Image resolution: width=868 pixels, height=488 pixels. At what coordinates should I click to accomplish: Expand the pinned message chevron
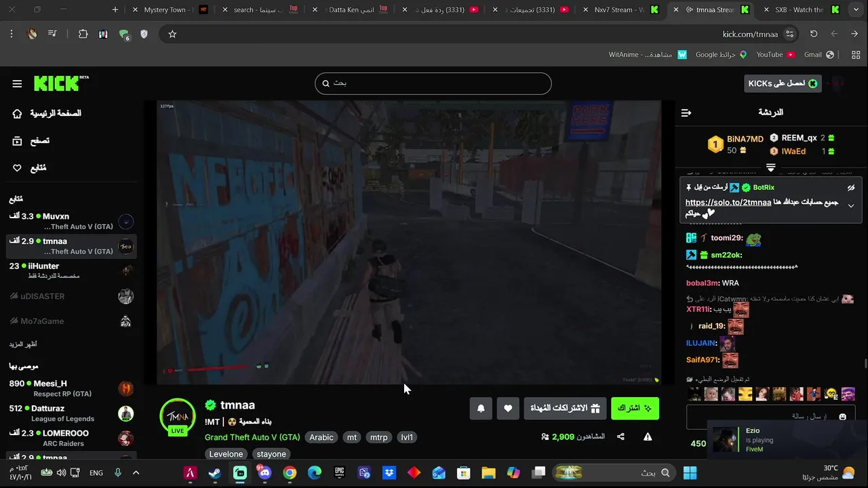coord(851,206)
